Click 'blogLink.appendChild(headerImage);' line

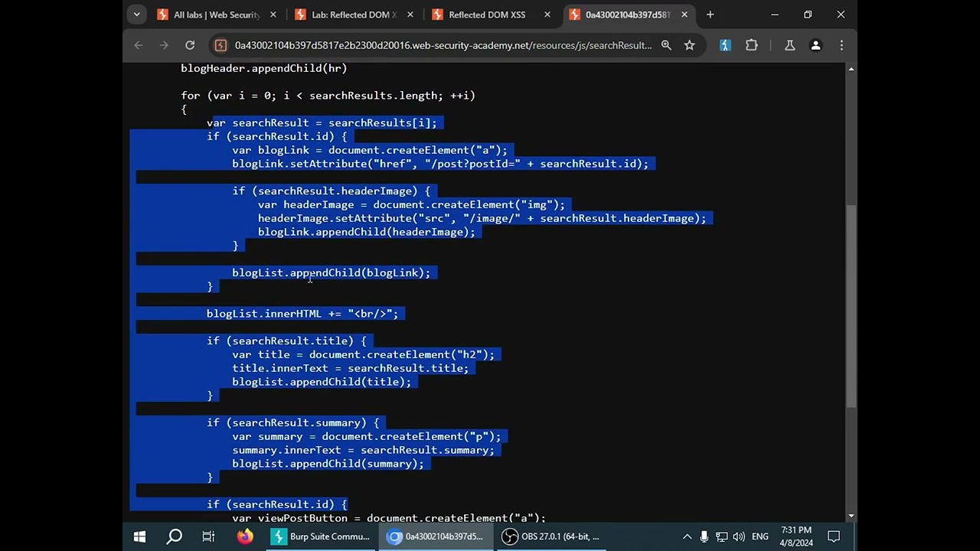coord(367,232)
